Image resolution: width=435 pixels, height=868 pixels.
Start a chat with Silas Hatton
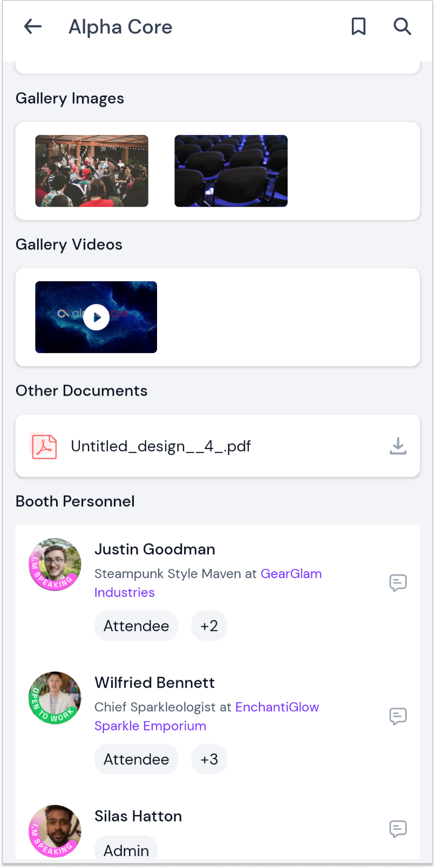tap(398, 829)
